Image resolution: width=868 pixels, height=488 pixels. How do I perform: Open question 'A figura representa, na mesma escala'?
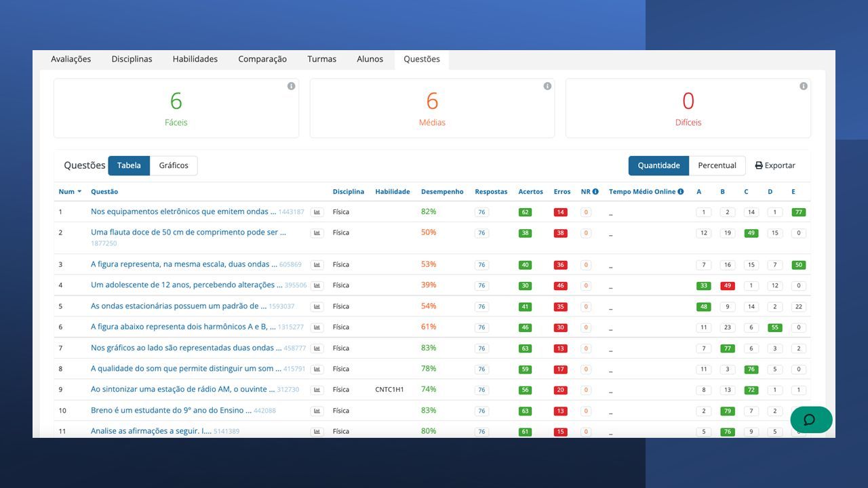click(x=184, y=264)
